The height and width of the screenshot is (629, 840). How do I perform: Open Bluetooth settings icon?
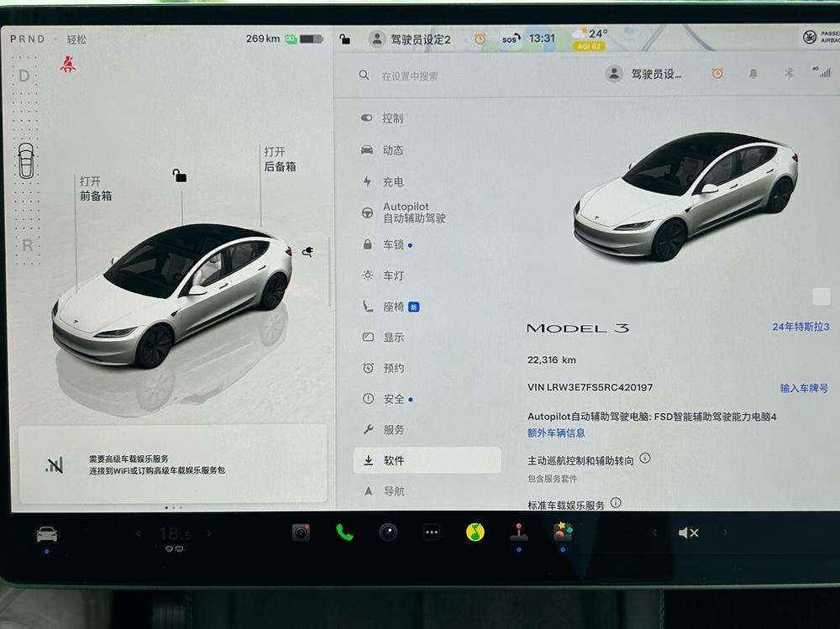tap(789, 73)
